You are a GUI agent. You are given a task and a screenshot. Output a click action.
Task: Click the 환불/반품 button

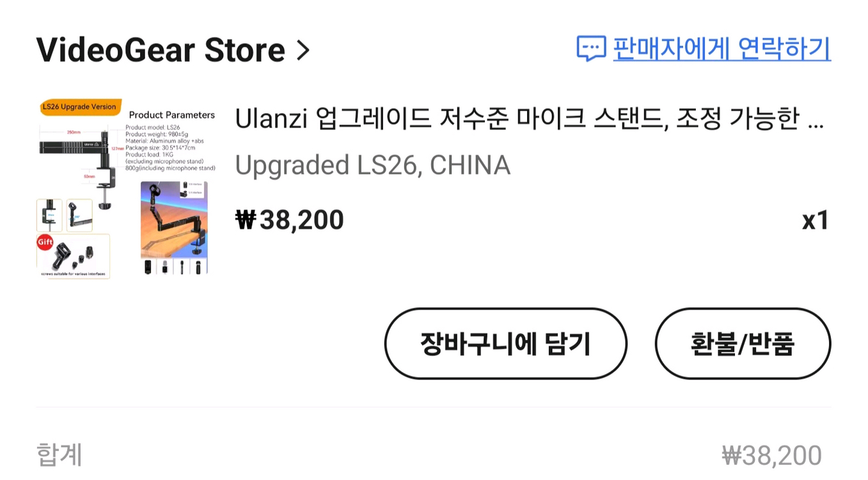pyautogui.click(x=743, y=343)
